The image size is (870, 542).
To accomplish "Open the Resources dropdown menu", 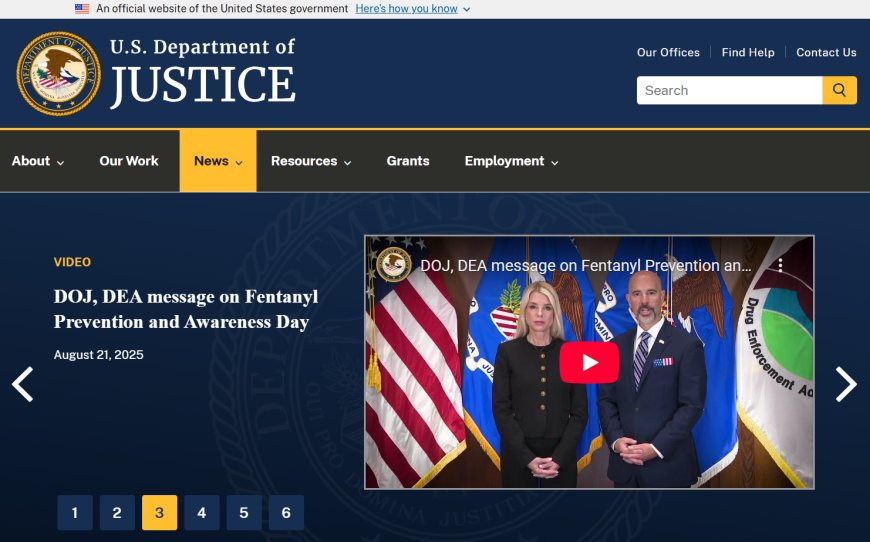I will tap(311, 161).
